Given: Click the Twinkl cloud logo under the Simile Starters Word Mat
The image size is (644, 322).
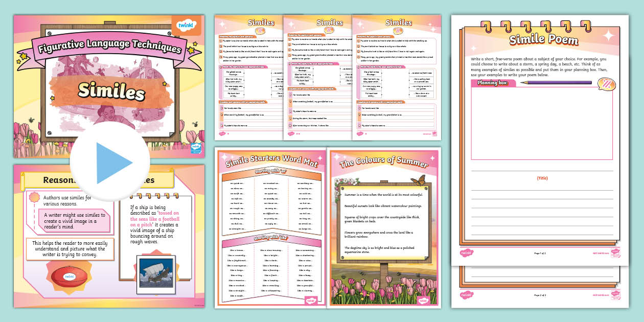Looking at the screenshot, I should [311, 302].
